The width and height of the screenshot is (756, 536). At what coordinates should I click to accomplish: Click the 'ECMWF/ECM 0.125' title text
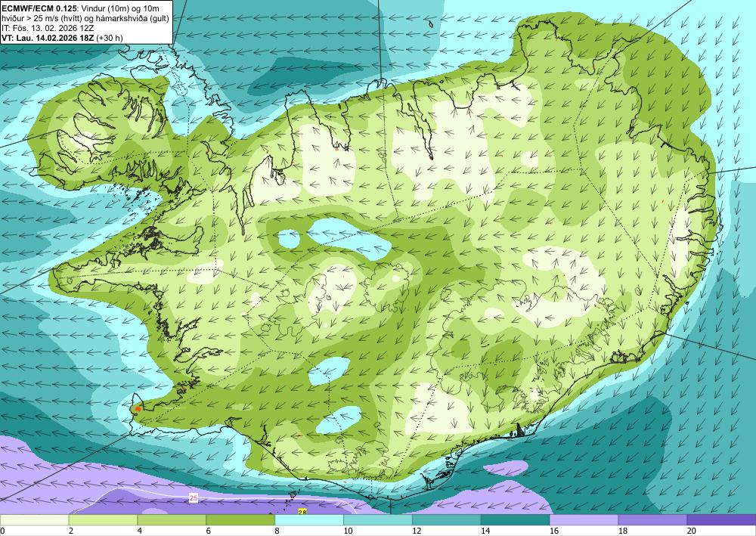coord(38,8)
